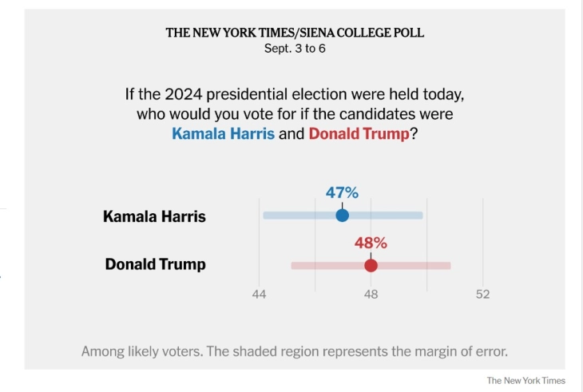Select the blue 47% value label

click(342, 192)
